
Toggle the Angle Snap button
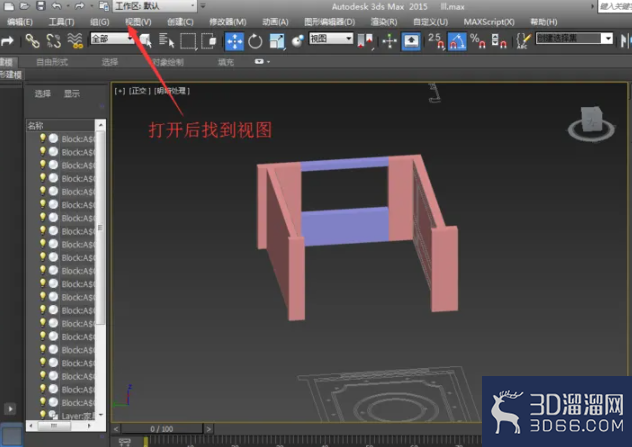(457, 41)
